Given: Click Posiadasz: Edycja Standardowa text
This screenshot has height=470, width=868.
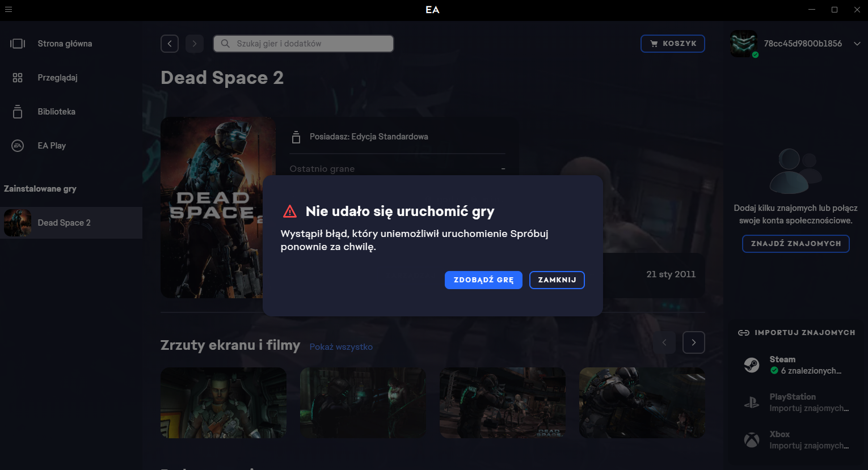Looking at the screenshot, I should [369, 137].
